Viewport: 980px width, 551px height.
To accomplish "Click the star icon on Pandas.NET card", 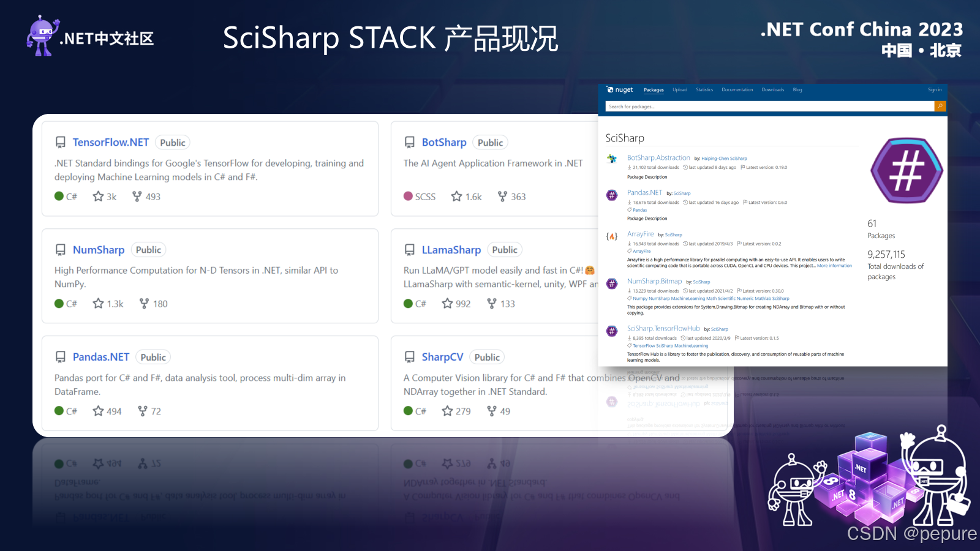I will point(98,411).
